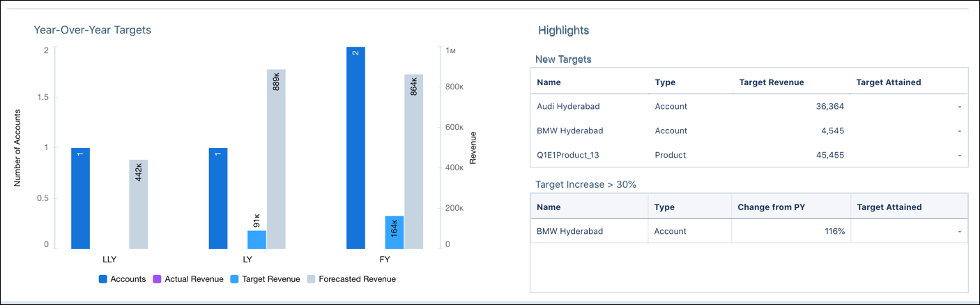
Task: Click Type header in Target Increase table
Action: click(x=664, y=207)
